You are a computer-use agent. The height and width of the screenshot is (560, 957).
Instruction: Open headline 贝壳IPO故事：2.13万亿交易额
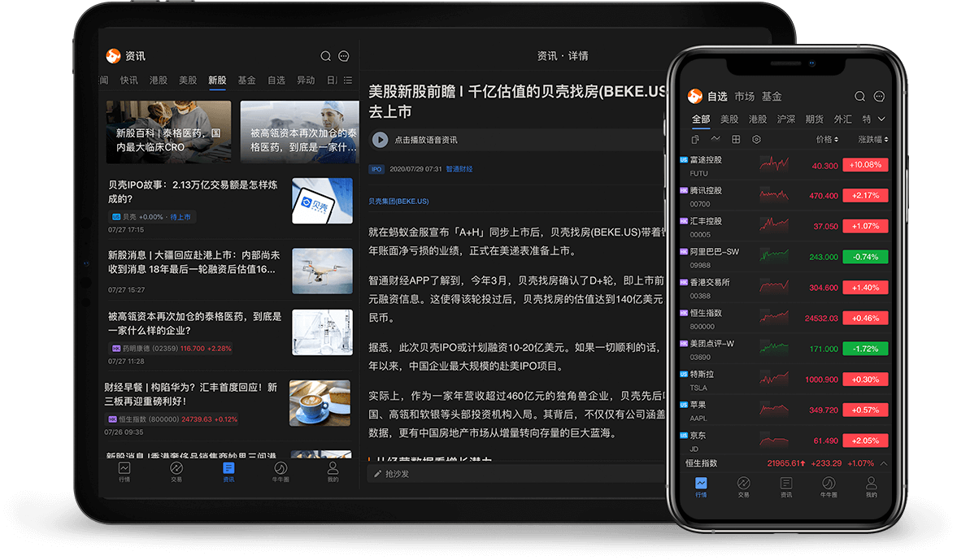193,192
